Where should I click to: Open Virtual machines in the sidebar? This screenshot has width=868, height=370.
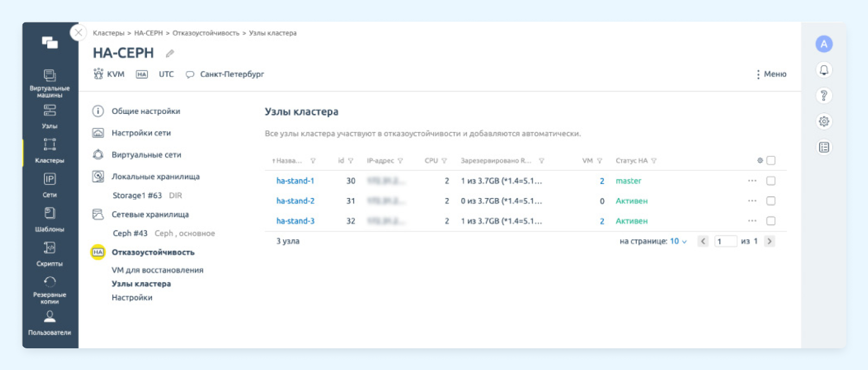point(49,84)
